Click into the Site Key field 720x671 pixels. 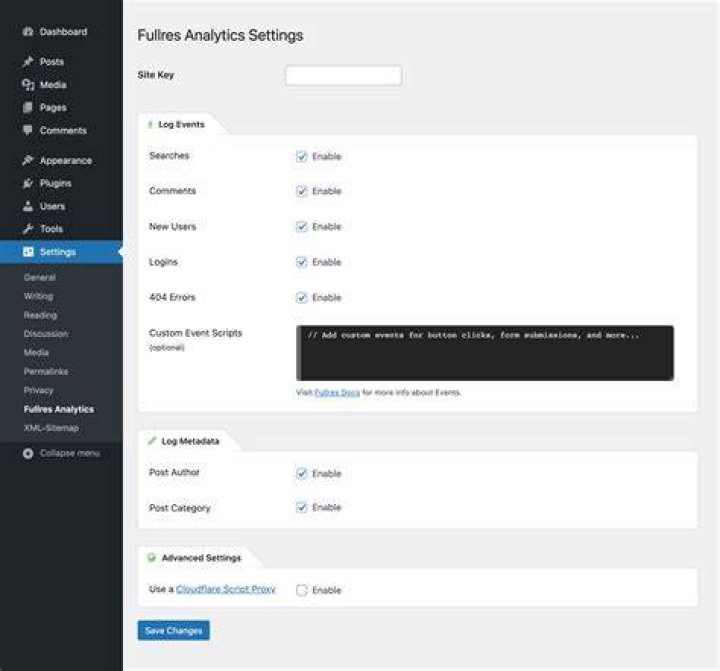coord(343,76)
